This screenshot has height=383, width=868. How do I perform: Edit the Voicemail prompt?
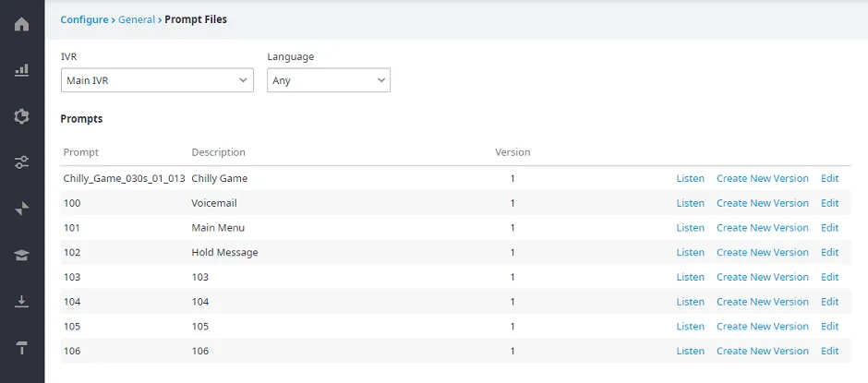click(830, 203)
